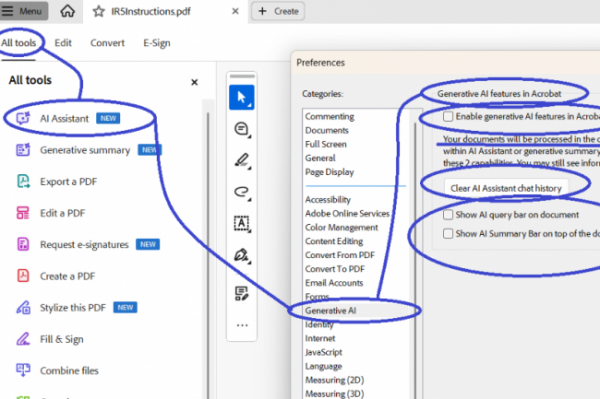Open the All tools tab
The height and width of the screenshot is (399, 600).
pyautogui.click(x=18, y=43)
